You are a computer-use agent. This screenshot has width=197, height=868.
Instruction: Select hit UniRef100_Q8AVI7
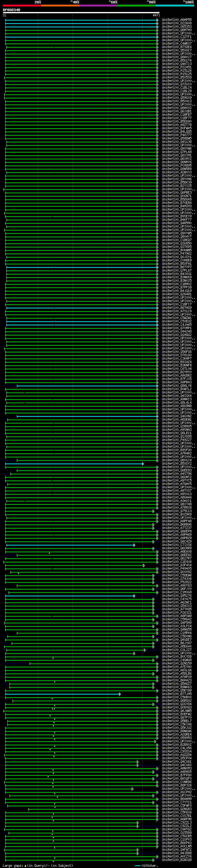[x=177, y=57]
